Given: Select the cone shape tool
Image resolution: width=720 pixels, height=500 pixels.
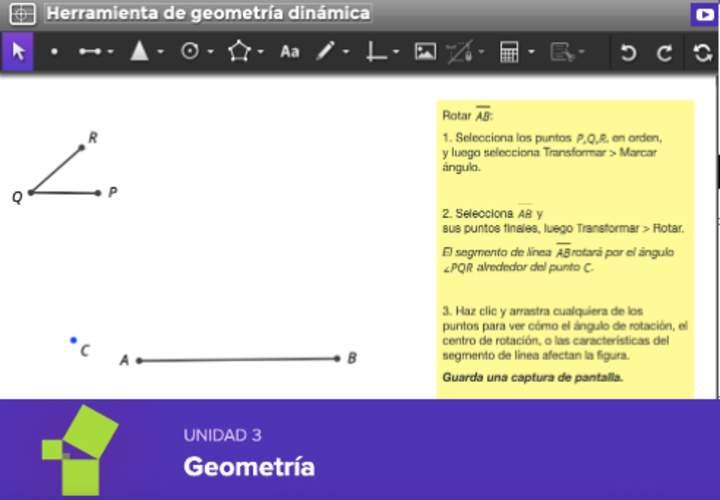Looking at the screenshot, I should point(139,52).
